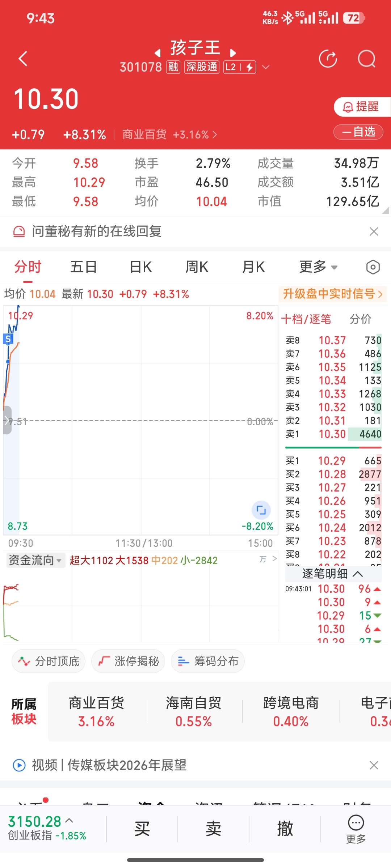The image size is (391, 868).
Task: Open 商业百货 3.16% sector card
Action: pyautogui.click(x=96, y=712)
